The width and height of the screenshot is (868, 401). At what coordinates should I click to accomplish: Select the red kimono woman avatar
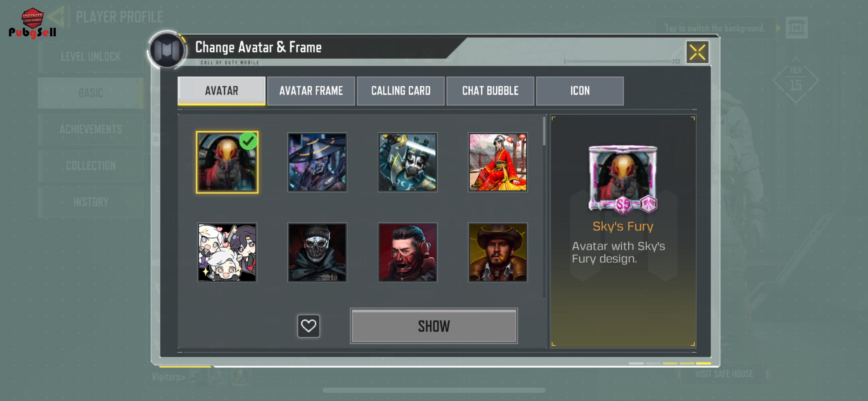(497, 162)
